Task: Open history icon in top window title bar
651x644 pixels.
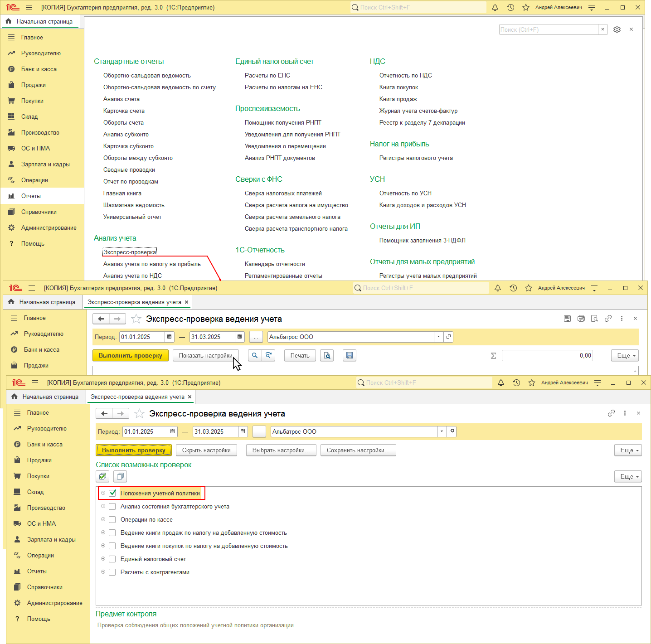Action: coord(510,7)
